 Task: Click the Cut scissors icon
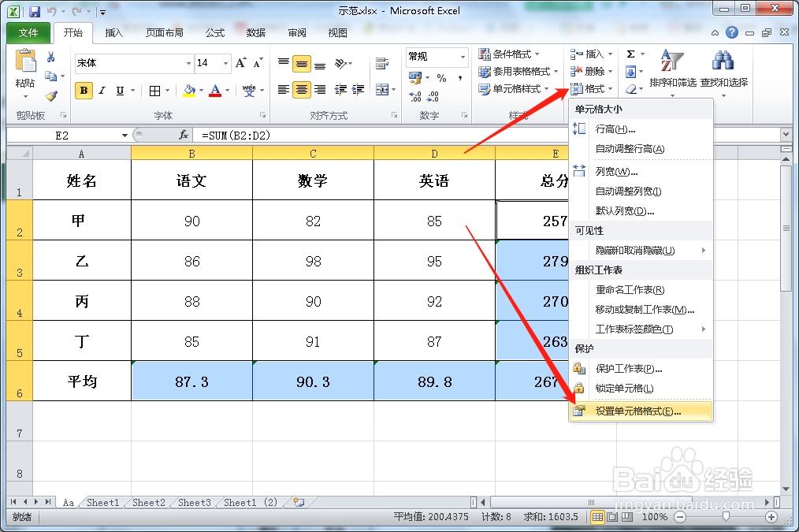[51, 57]
